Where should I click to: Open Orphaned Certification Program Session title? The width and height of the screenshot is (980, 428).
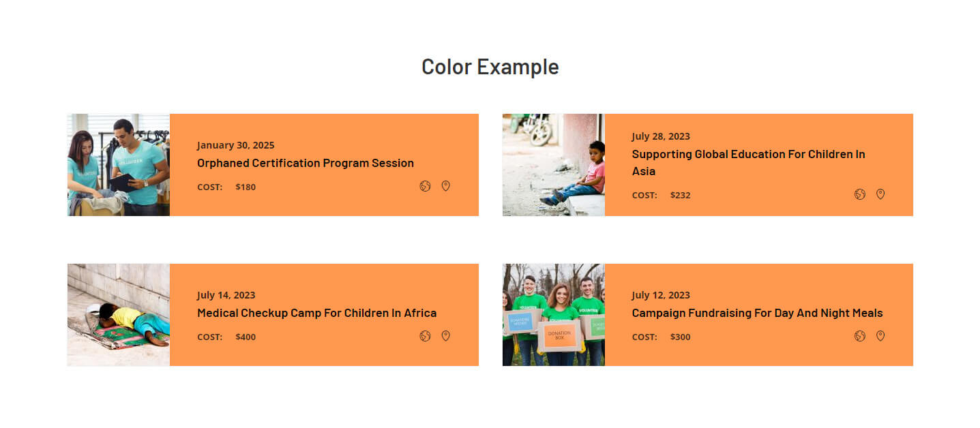[305, 163]
